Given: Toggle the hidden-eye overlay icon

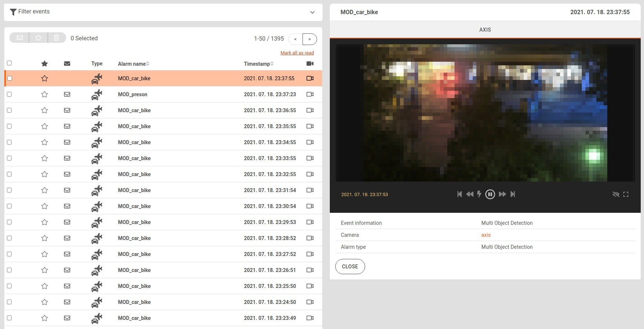Looking at the screenshot, I should [616, 194].
